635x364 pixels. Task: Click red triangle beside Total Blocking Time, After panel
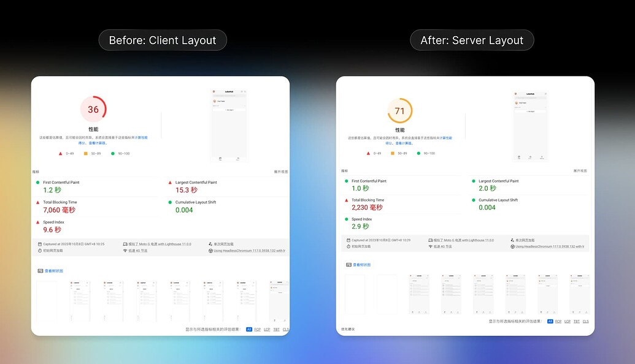coord(346,200)
